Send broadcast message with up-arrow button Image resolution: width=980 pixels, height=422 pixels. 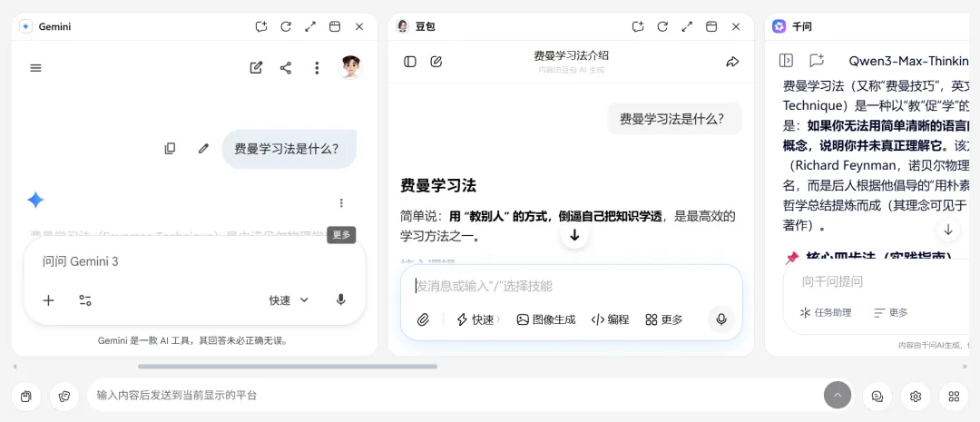[838, 395]
